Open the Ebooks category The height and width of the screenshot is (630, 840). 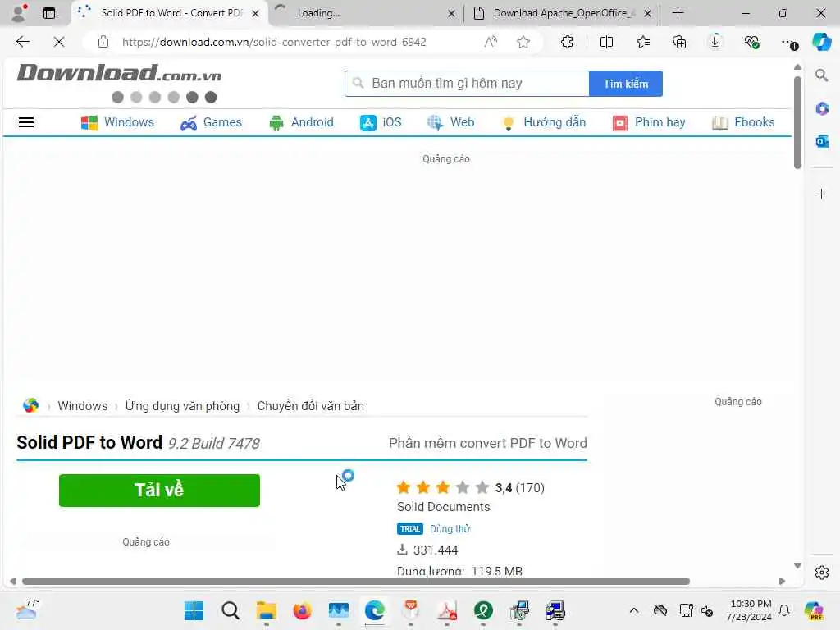pos(743,122)
